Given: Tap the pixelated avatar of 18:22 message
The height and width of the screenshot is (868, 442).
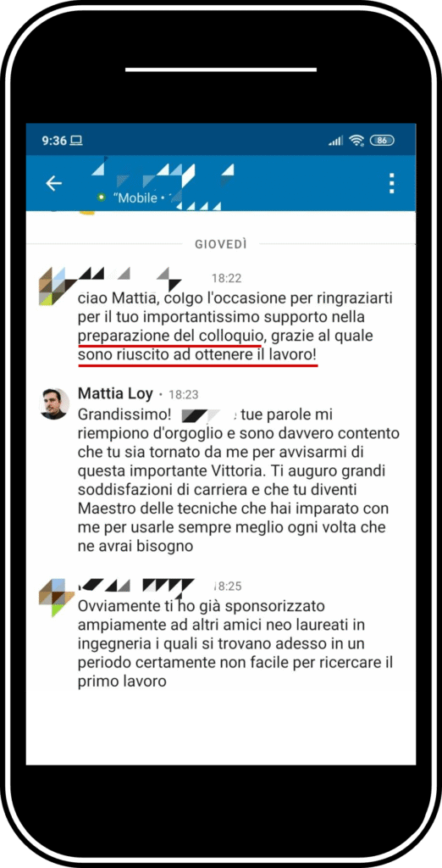Looking at the screenshot, I should pyautogui.click(x=55, y=286).
